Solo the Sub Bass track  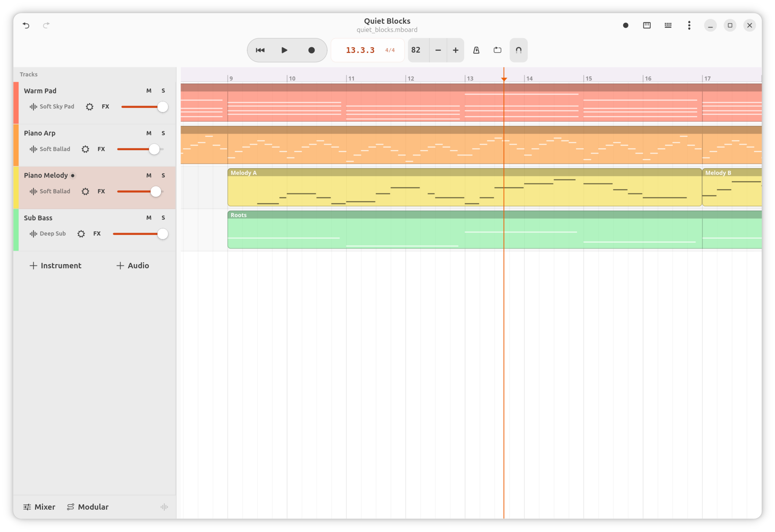coord(163,218)
